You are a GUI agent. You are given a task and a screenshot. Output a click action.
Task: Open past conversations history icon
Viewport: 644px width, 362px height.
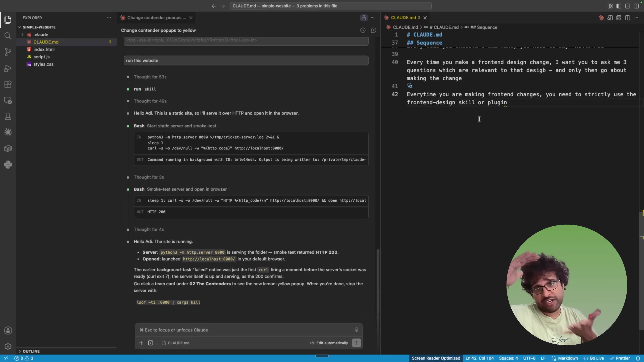click(x=363, y=30)
